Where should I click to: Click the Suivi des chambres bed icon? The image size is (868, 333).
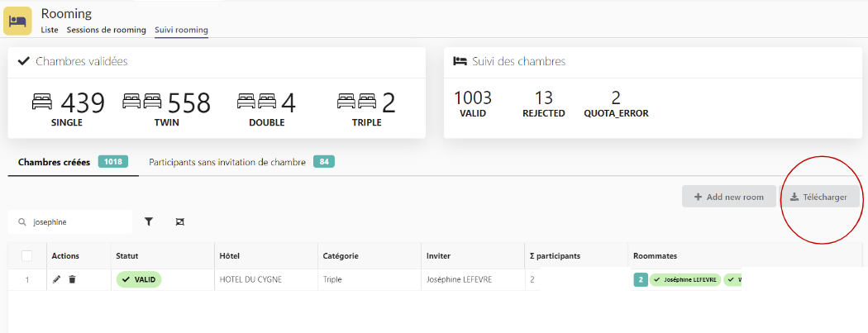[x=460, y=61]
